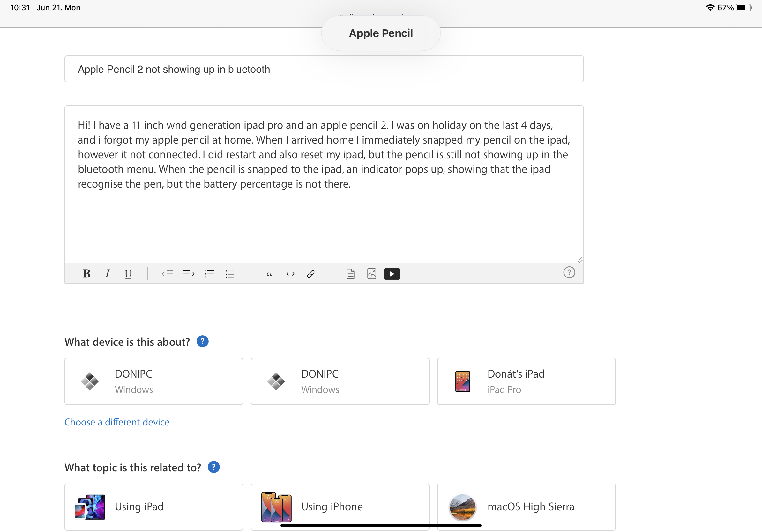
Task: Insert a video into the post
Action: pyautogui.click(x=392, y=274)
